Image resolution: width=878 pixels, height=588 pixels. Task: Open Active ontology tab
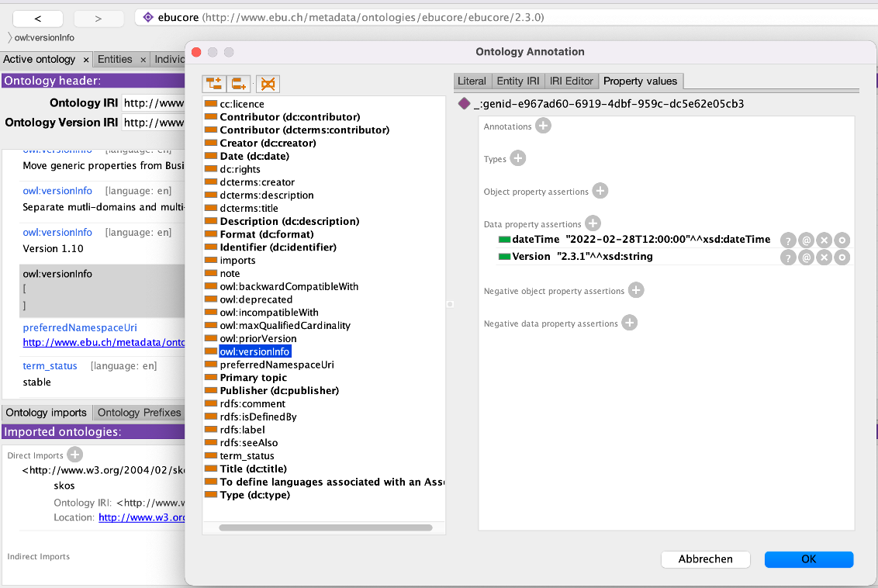coord(40,60)
